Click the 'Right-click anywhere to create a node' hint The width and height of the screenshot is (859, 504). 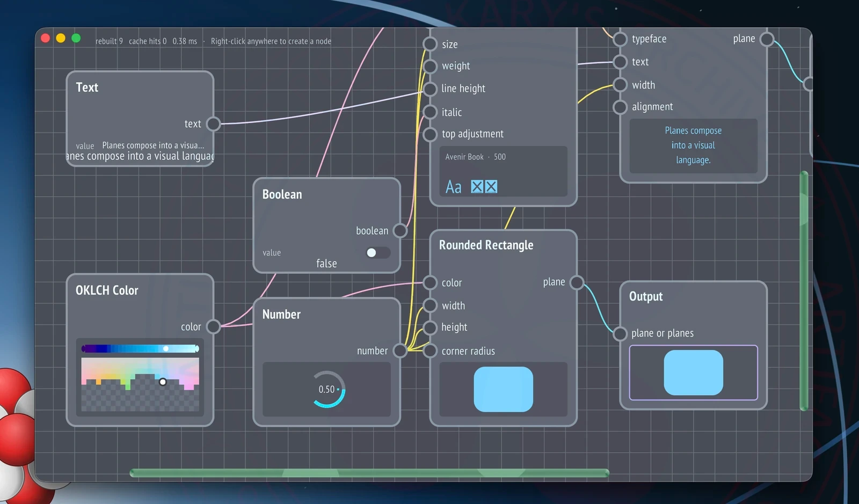point(271,41)
